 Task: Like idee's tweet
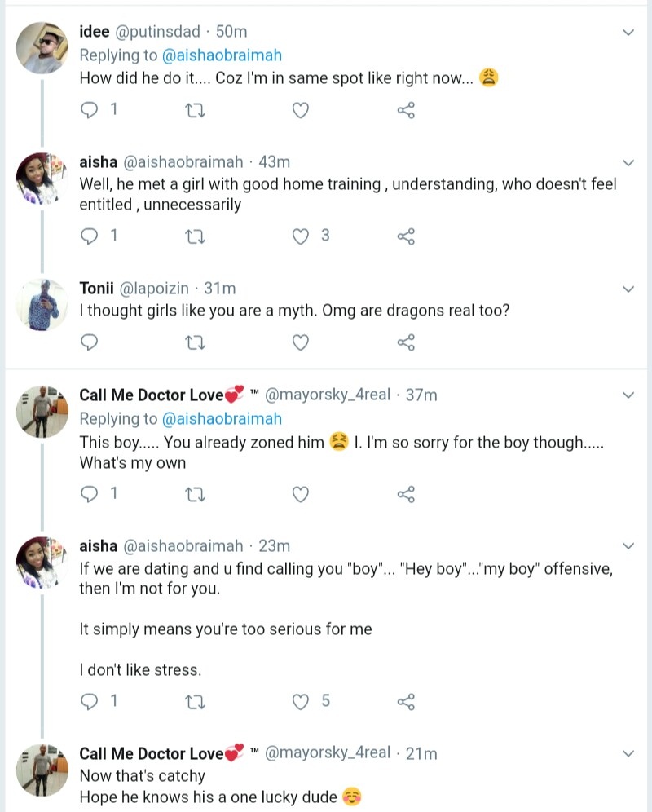[301, 110]
